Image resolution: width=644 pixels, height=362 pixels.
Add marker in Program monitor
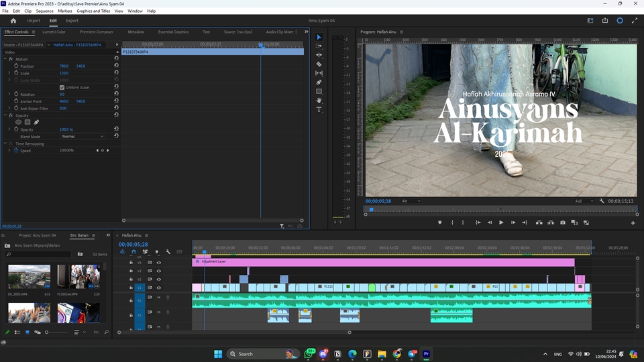(440, 223)
